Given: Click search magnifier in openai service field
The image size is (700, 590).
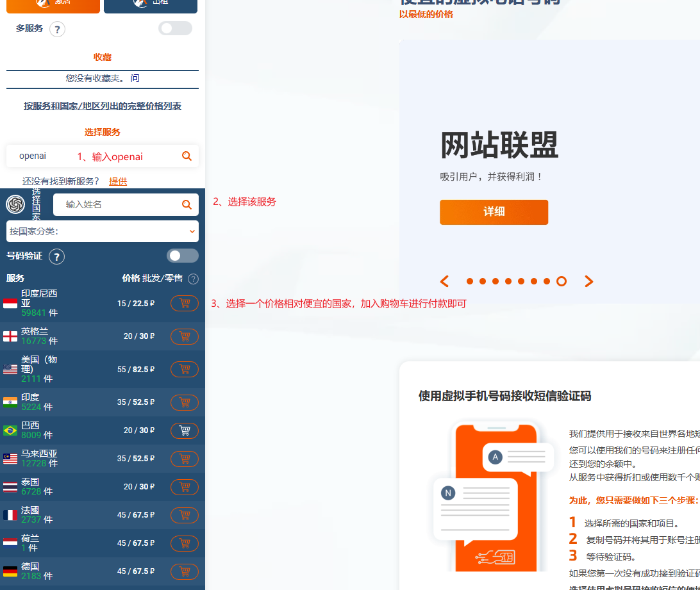Looking at the screenshot, I should click(x=187, y=156).
